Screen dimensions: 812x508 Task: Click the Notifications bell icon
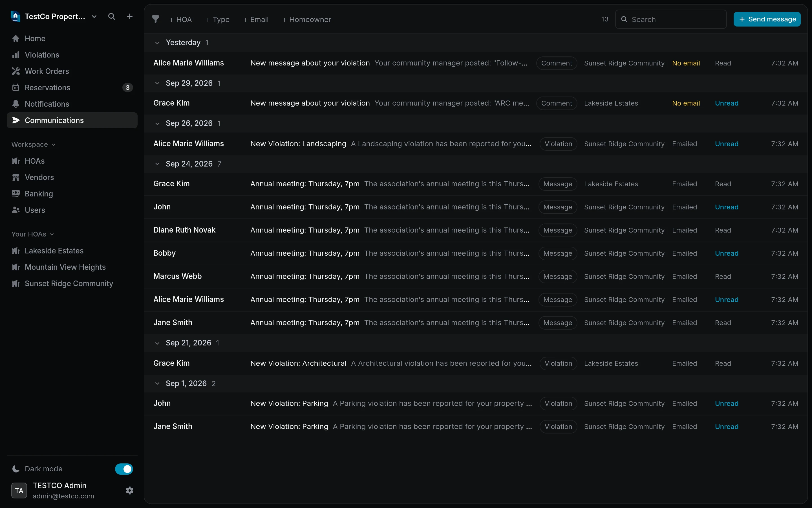[x=16, y=104]
